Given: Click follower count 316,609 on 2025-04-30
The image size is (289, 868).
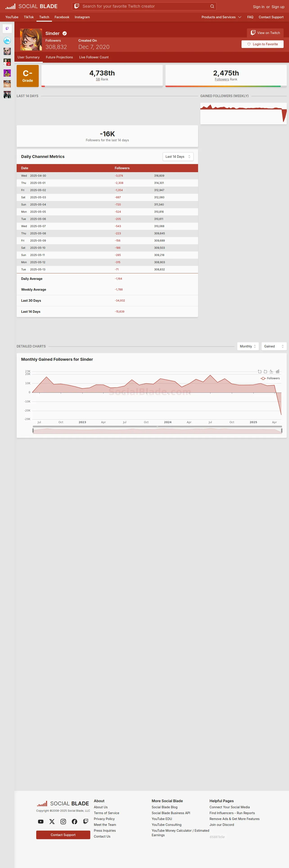Looking at the screenshot, I should tap(159, 176).
